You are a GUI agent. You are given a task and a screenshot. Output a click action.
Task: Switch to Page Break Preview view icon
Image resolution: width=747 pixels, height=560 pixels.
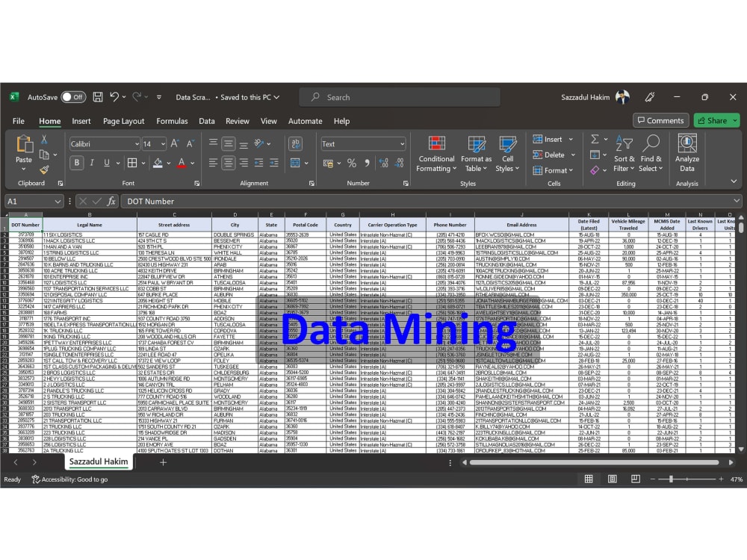click(x=636, y=479)
